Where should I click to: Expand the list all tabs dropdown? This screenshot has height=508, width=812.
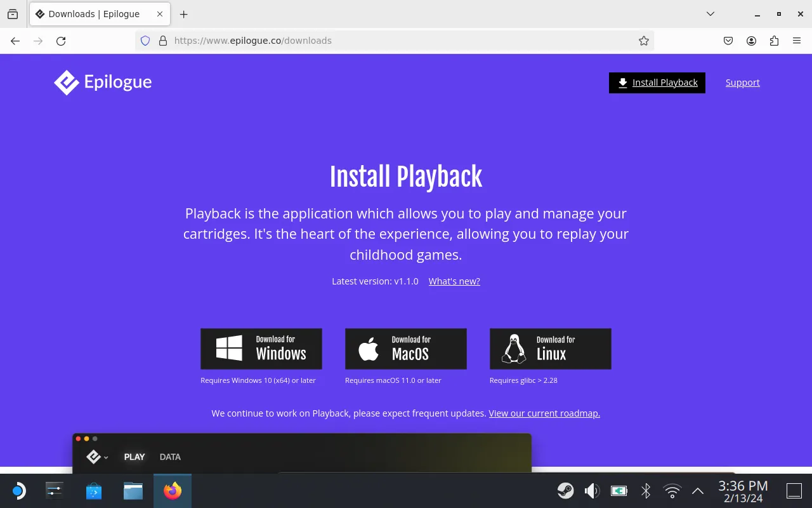(710, 14)
